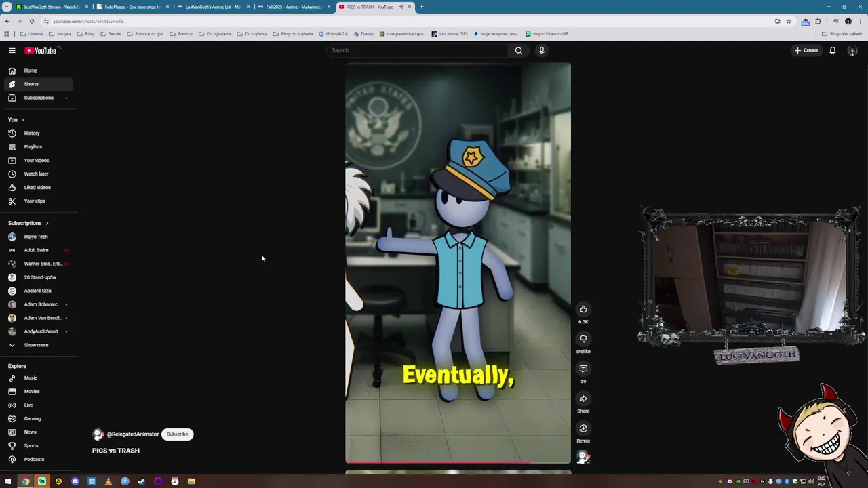Open Watch later list
The height and width of the screenshot is (488, 868).
click(39, 174)
